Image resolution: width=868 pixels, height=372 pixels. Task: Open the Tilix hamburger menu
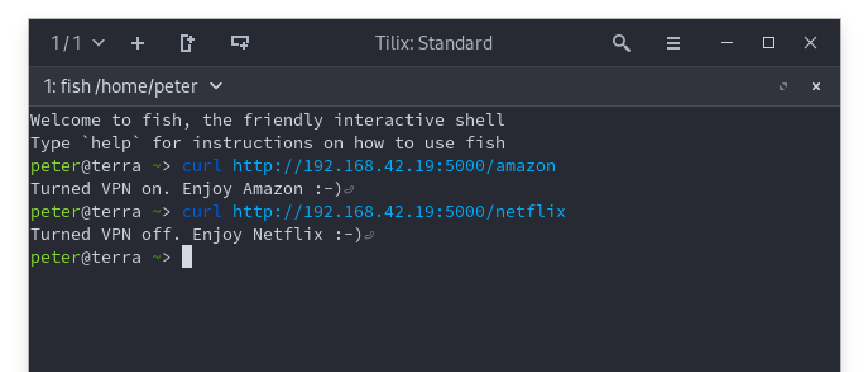tap(673, 43)
